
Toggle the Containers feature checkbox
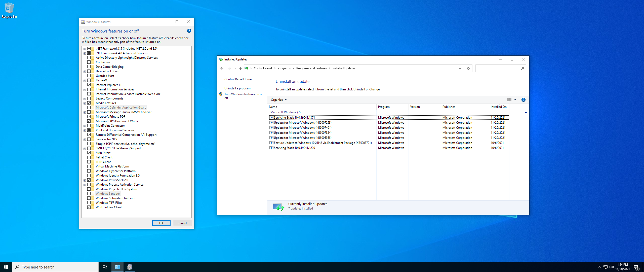(x=89, y=62)
